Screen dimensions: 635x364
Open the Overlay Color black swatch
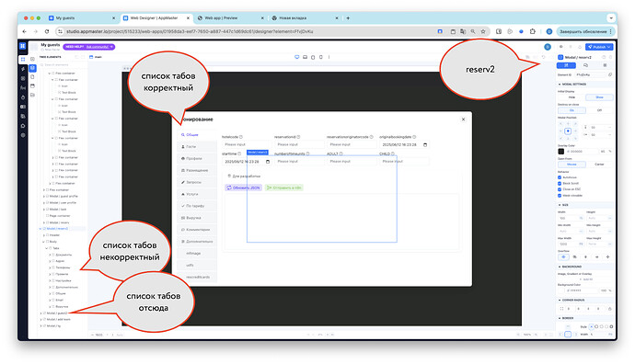click(x=560, y=152)
